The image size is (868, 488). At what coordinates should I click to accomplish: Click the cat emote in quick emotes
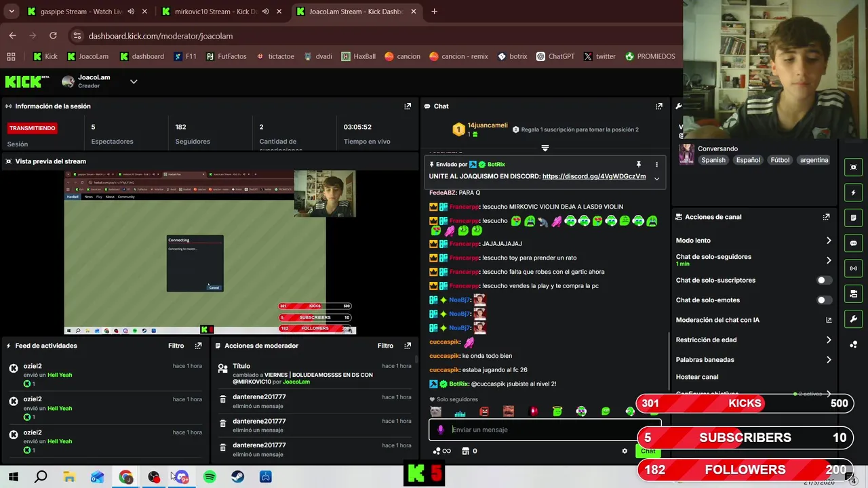tap(436, 411)
